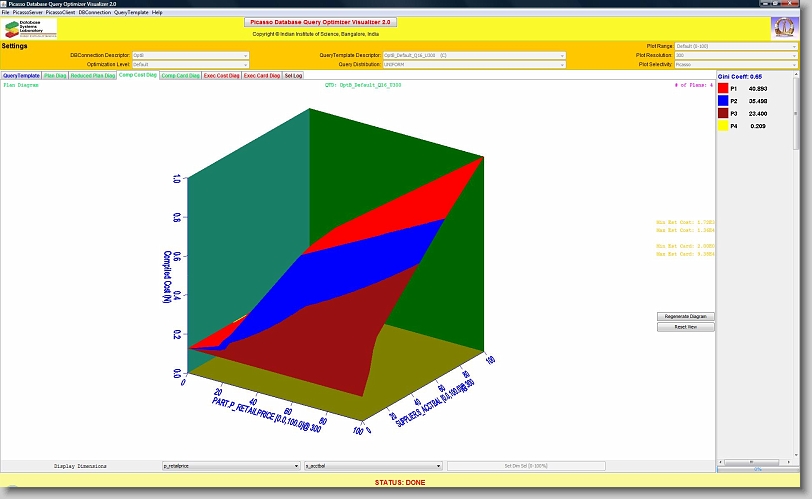
Task: Select the red P1 plan color swatch
Action: (724, 88)
